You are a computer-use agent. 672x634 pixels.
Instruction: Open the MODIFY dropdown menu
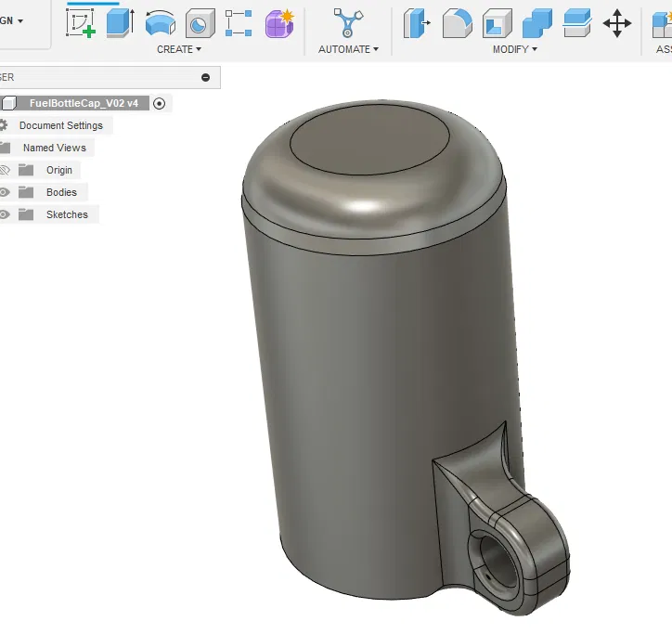pyautogui.click(x=515, y=49)
